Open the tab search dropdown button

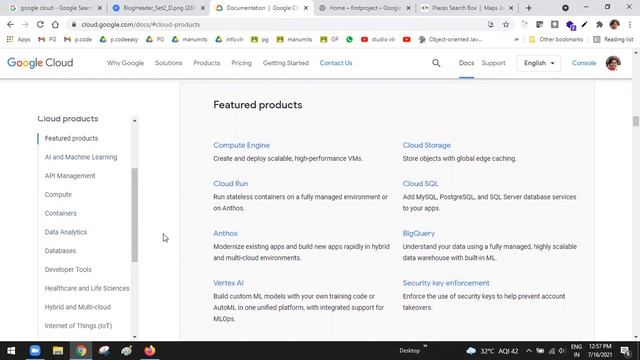565,8
